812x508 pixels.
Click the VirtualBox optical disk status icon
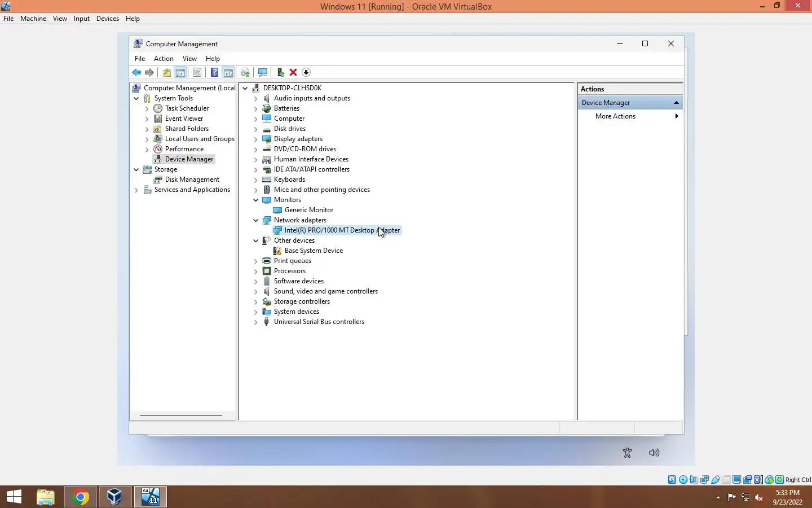[683, 480]
